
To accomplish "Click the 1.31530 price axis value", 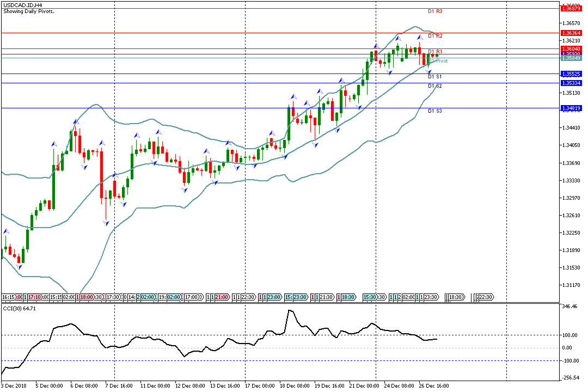I will (x=571, y=268).
